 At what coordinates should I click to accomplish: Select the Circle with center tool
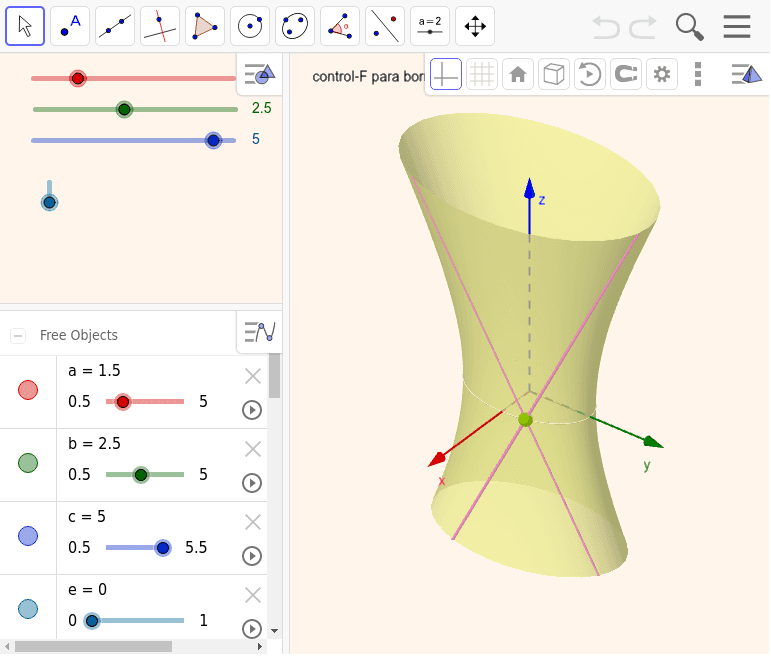point(250,26)
